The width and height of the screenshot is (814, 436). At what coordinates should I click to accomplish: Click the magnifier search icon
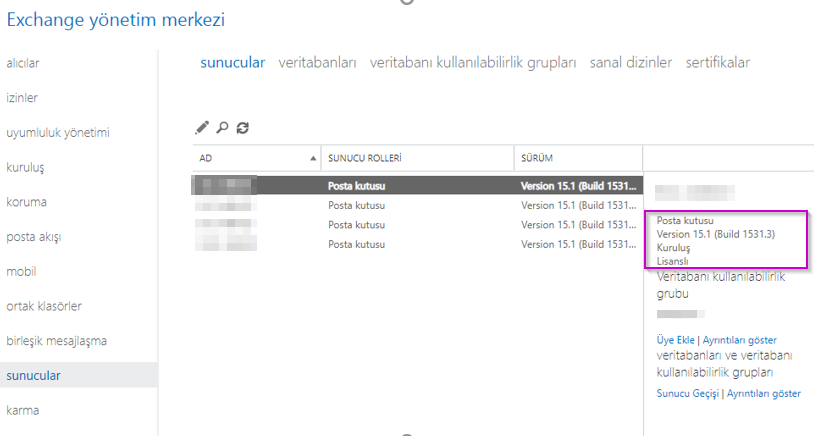tap(222, 127)
